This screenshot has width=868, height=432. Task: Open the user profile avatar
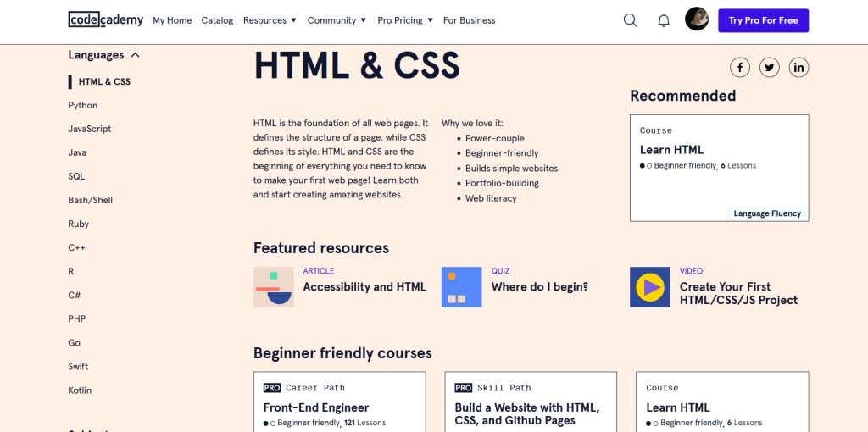click(697, 19)
